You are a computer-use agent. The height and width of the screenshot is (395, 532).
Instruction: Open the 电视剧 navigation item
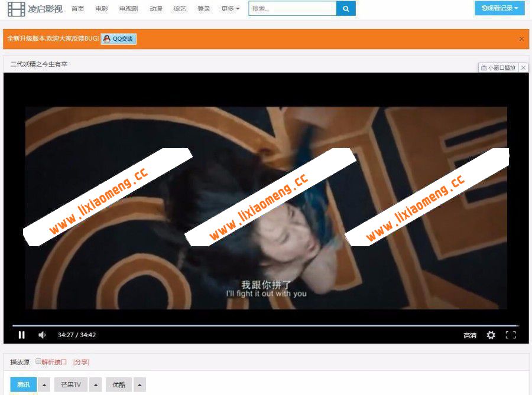pos(128,9)
